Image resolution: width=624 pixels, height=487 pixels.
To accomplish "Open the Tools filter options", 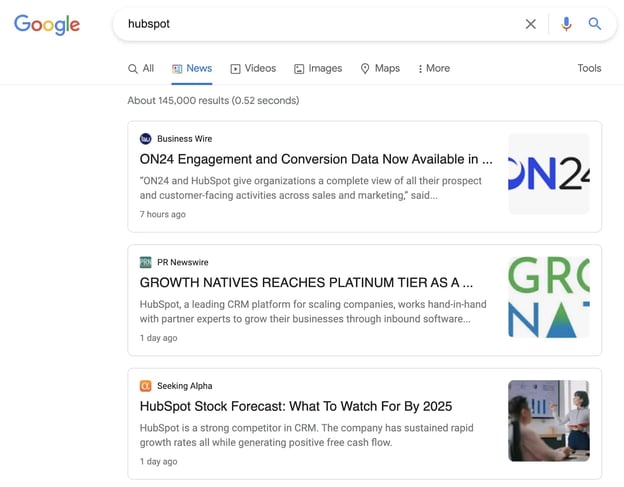I will [589, 68].
